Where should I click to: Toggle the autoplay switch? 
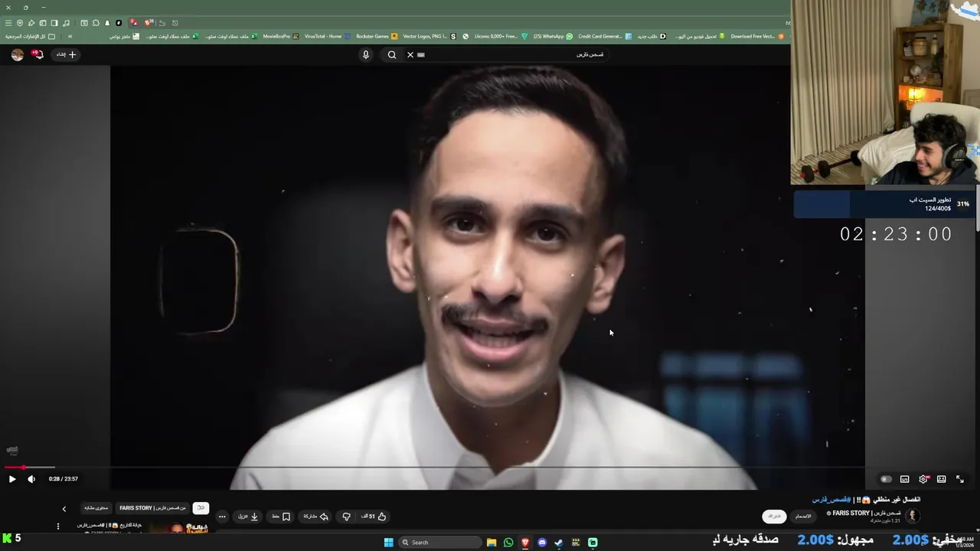coord(886,479)
